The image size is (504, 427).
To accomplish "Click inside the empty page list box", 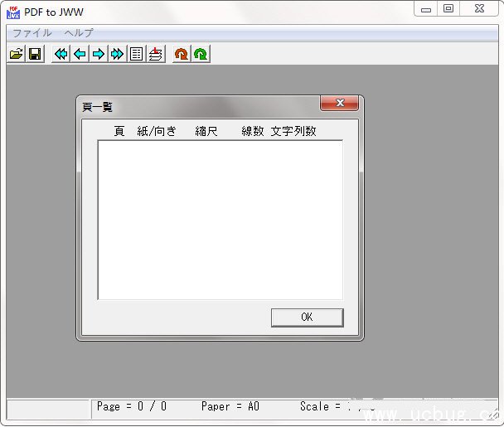I will pyautogui.click(x=220, y=220).
